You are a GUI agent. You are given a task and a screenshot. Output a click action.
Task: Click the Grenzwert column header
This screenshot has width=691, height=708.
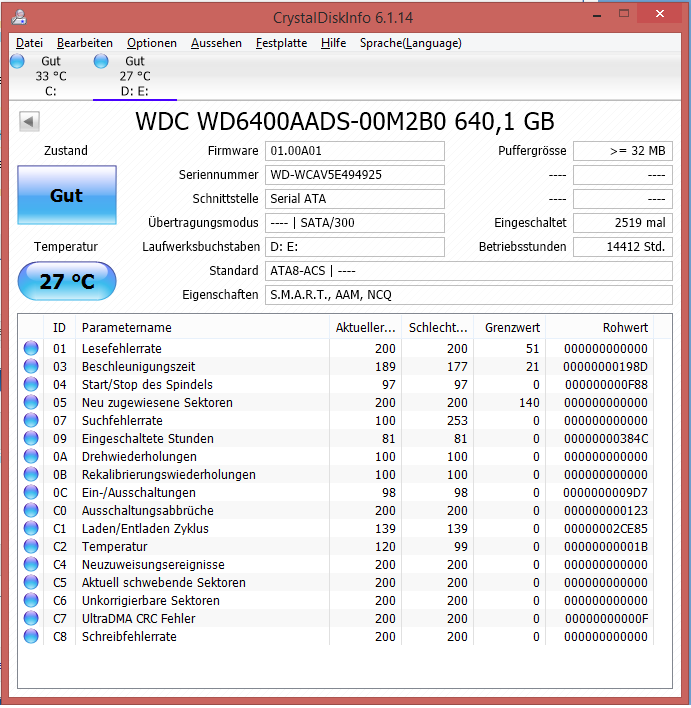(510, 327)
